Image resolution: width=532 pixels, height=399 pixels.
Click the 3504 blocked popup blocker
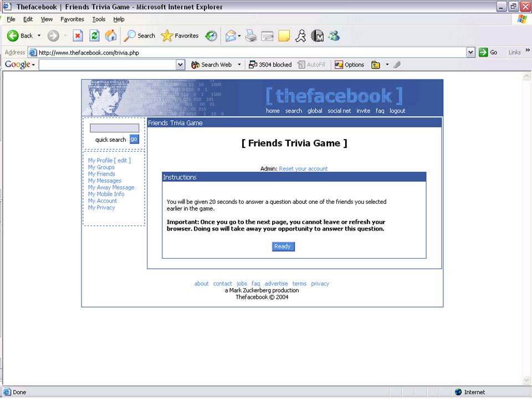[270, 64]
